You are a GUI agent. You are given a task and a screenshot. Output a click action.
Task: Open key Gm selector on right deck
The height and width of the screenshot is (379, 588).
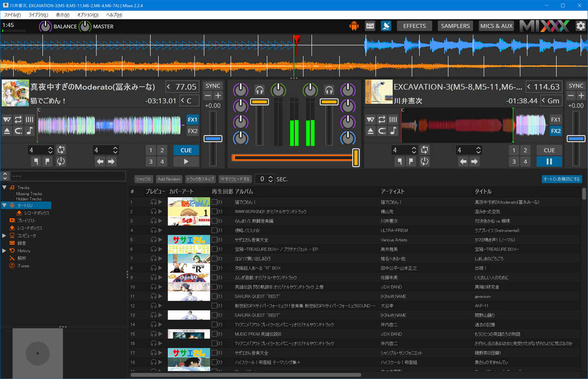pos(551,100)
